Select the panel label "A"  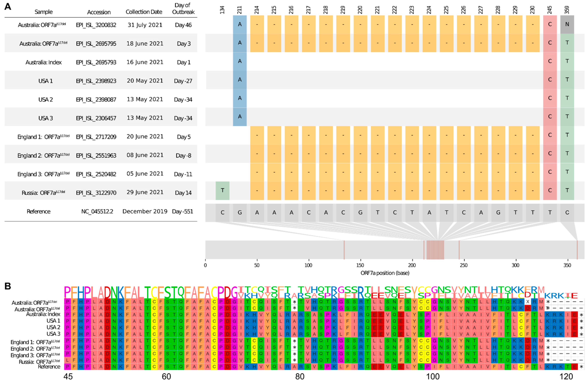tap(8, 7)
